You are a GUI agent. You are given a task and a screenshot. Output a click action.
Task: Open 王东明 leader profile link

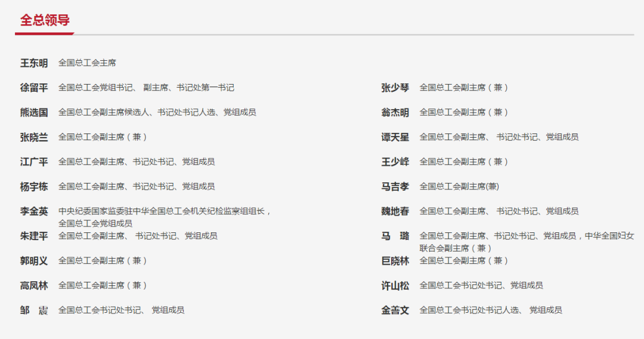click(x=34, y=63)
